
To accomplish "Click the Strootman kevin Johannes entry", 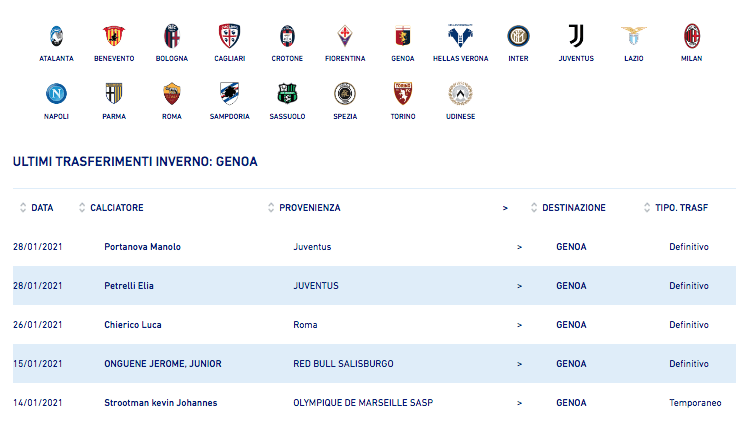I will click(x=160, y=403).
